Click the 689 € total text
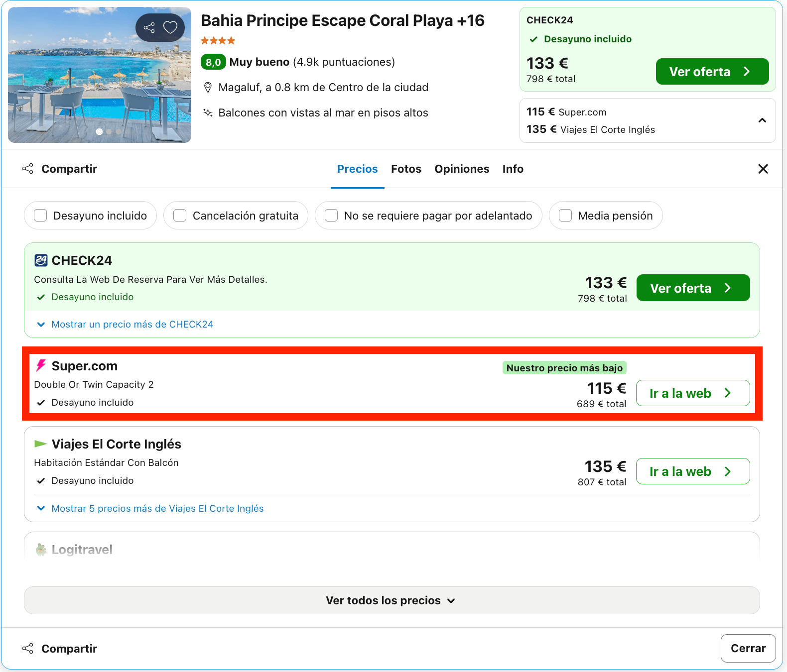 pyautogui.click(x=602, y=404)
